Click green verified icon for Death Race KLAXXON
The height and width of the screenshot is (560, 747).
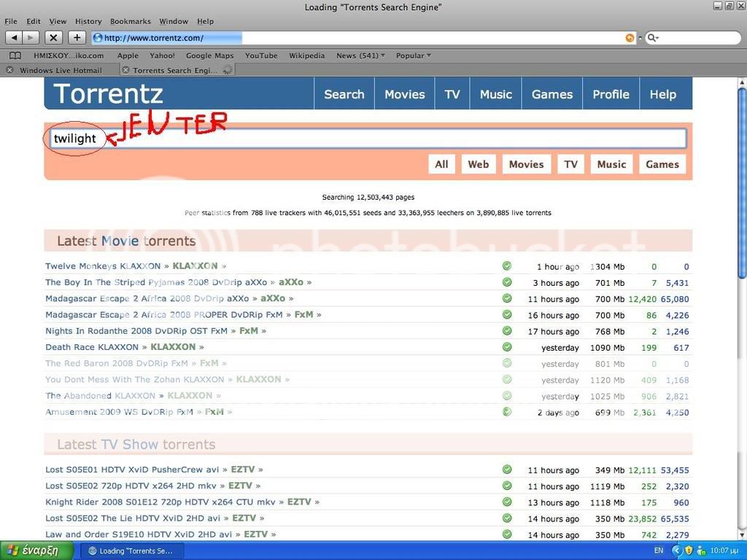[507, 347]
